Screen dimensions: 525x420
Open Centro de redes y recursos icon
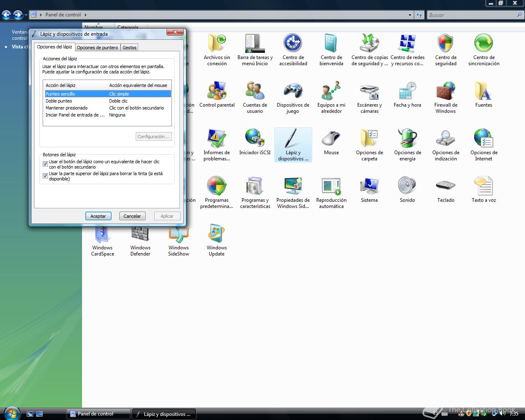[x=407, y=50]
